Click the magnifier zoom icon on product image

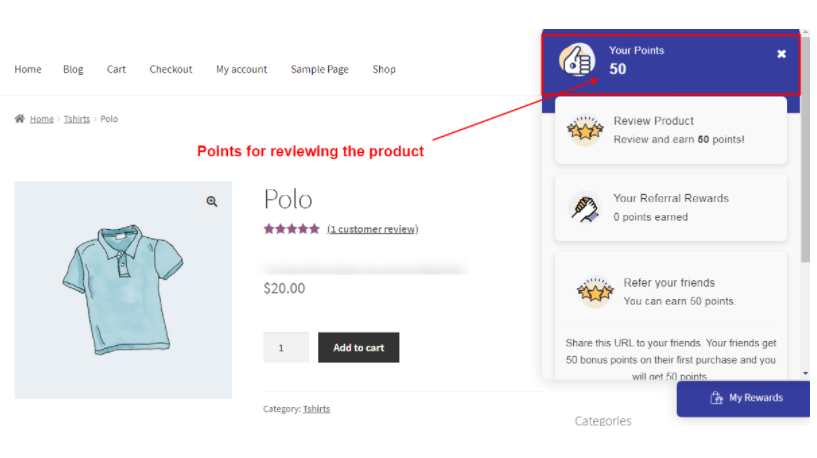tap(212, 201)
